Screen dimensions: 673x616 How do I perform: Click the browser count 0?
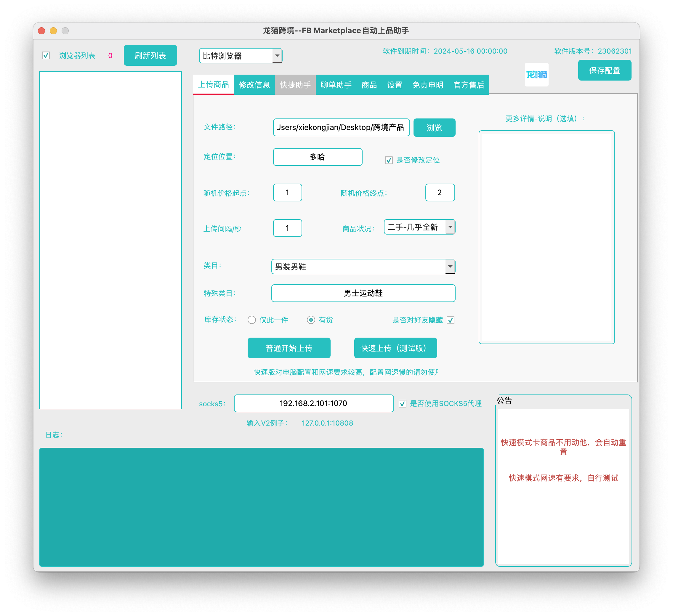click(x=110, y=56)
